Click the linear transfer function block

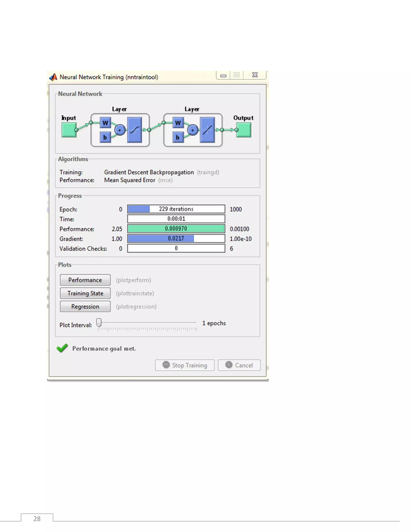tap(207, 130)
